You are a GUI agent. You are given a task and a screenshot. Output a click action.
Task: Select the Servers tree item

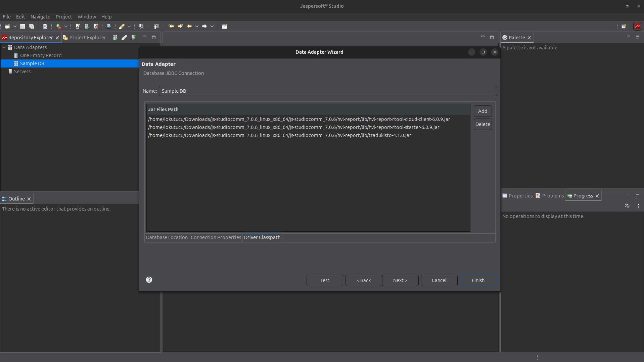point(22,72)
